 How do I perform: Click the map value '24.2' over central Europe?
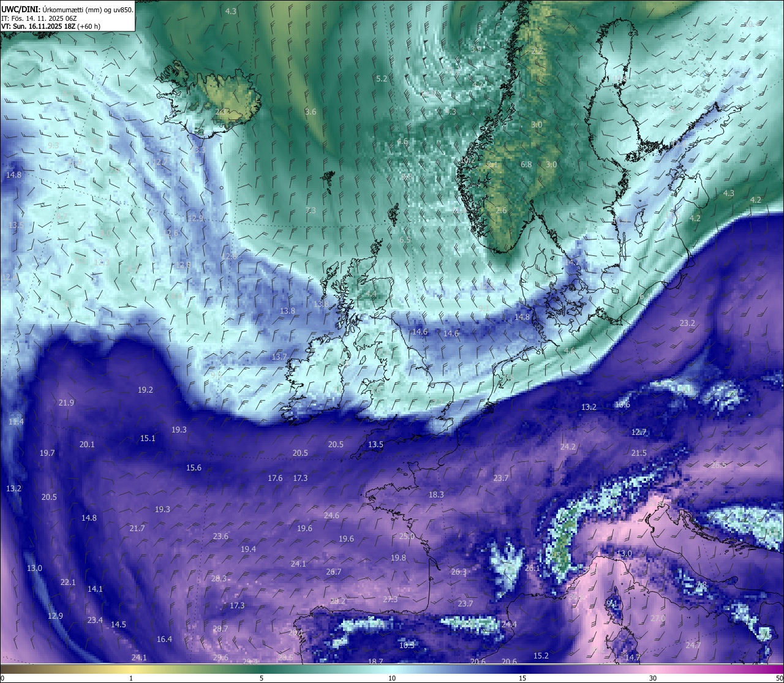coord(568,447)
